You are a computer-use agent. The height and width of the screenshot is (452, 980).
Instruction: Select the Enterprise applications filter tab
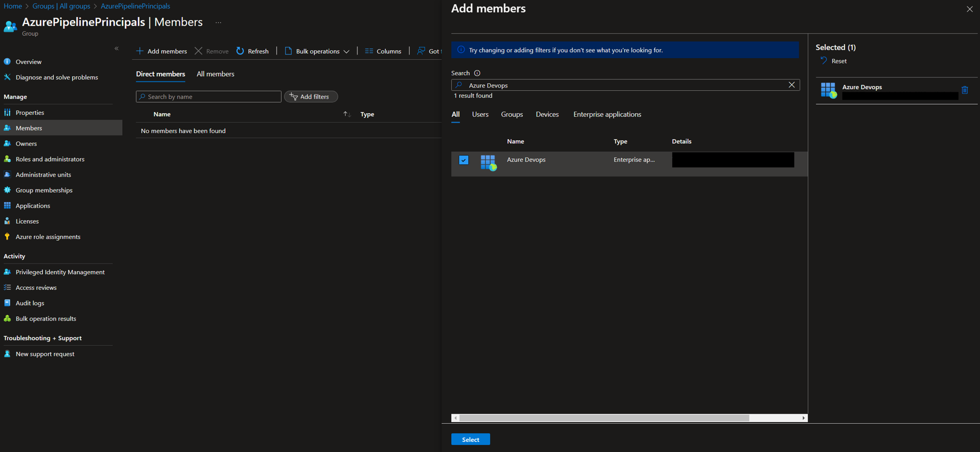point(607,114)
